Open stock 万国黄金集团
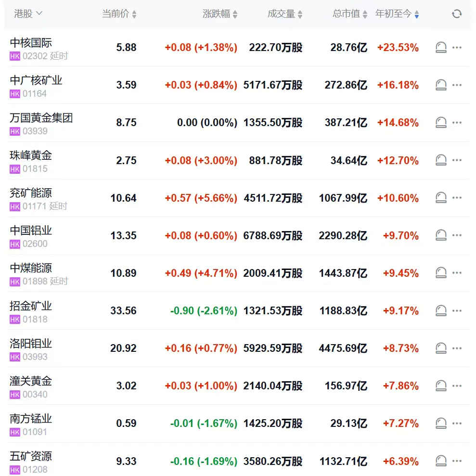 pos(41,118)
